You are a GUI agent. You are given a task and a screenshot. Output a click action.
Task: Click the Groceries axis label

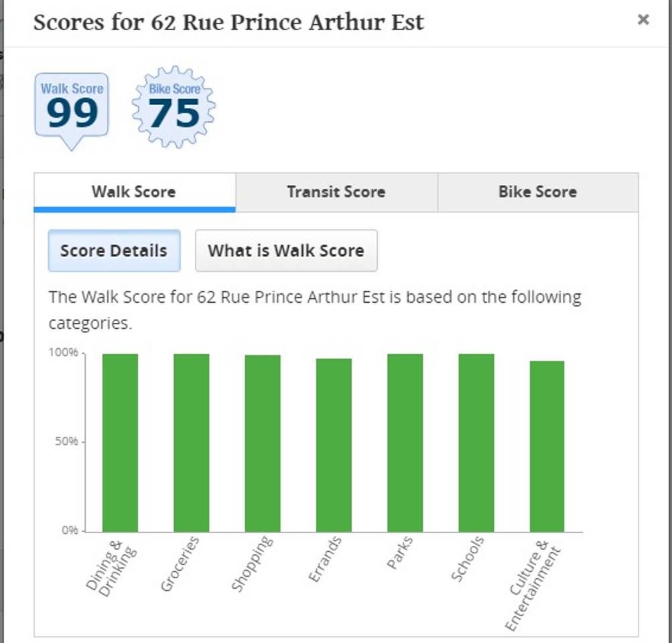pos(180,563)
